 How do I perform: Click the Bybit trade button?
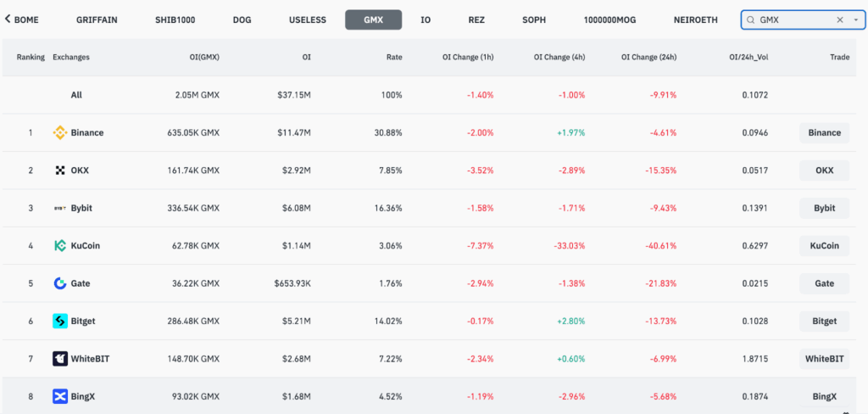click(824, 209)
